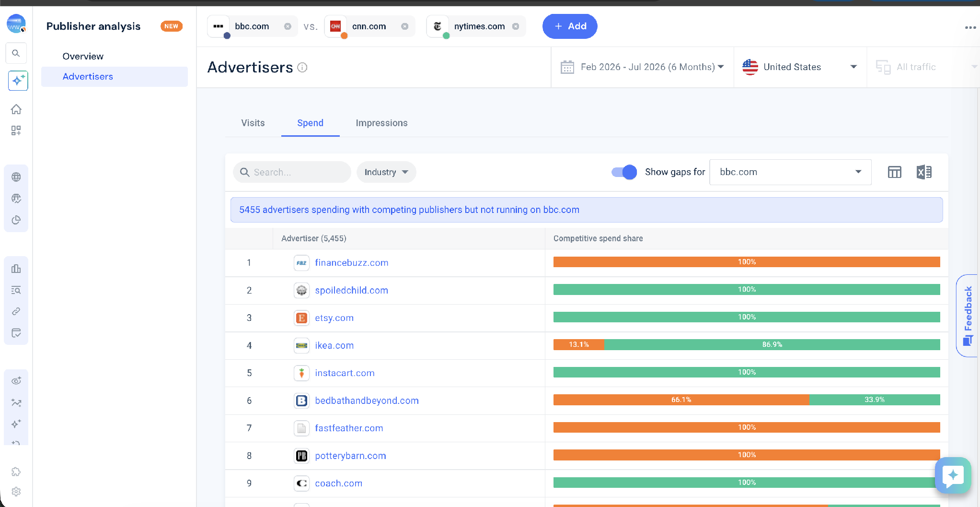Open the globe icon in sidebar

(16, 177)
